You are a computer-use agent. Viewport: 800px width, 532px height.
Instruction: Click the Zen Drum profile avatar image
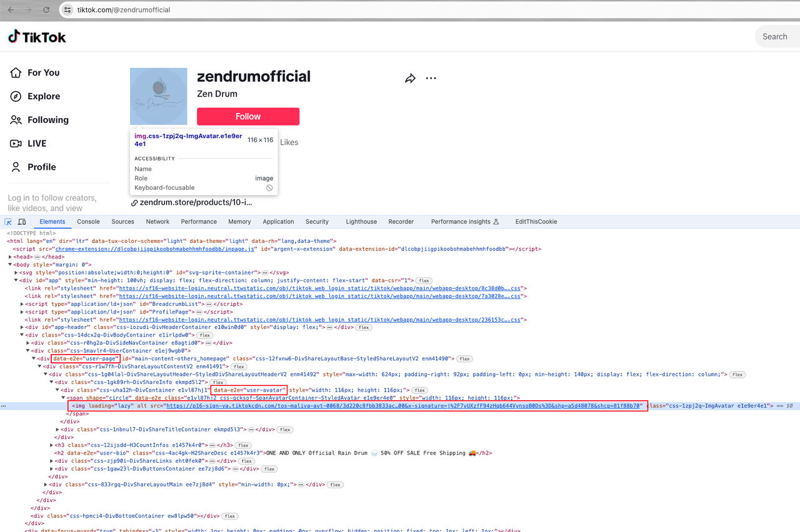click(159, 96)
